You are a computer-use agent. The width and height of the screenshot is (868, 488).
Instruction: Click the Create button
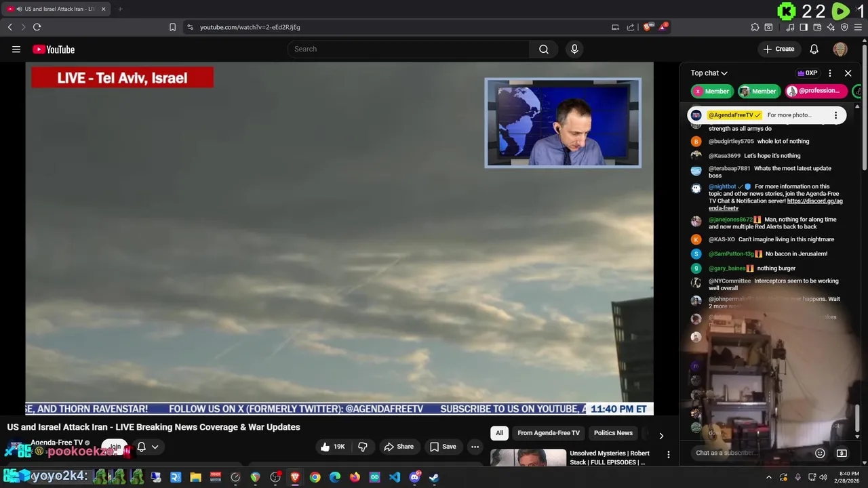click(778, 49)
